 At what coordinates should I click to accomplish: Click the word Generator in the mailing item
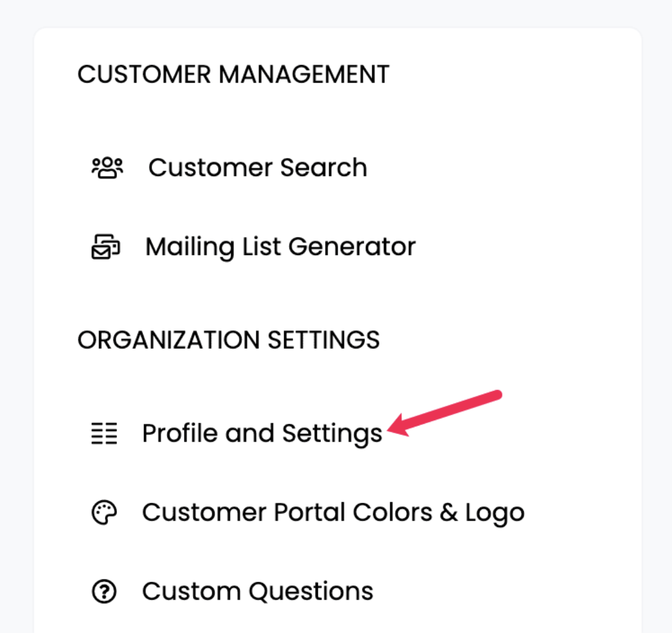(x=352, y=247)
